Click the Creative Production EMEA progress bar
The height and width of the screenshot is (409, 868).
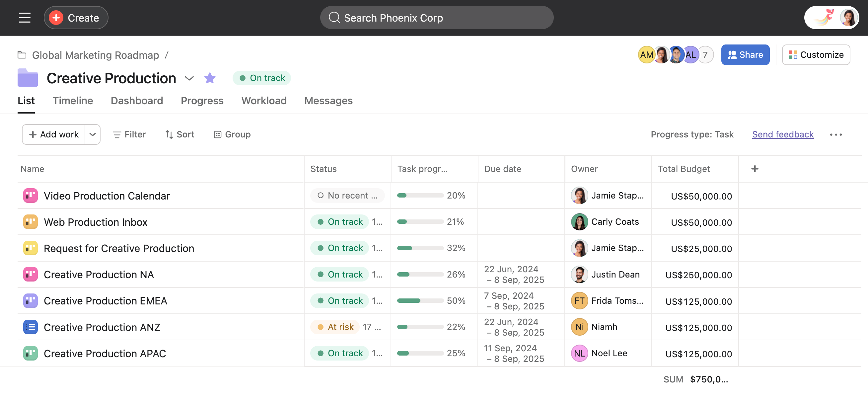[420, 301]
